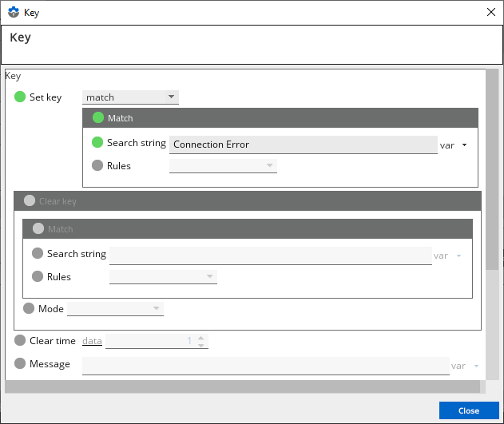The width and height of the screenshot is (504, 424).
Task: Click the Key app icon in title bar
Action: [x=13, y=13]
